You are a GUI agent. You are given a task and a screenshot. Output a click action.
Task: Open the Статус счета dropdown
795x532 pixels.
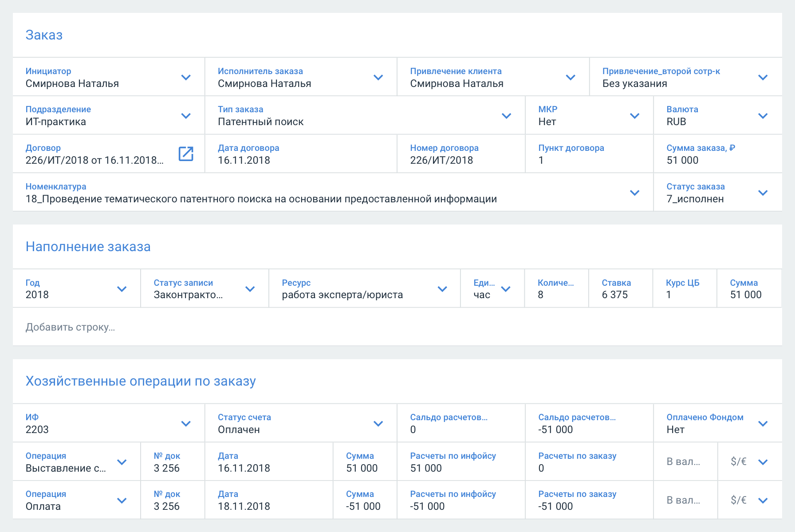pyautogui.click(x=378, y=423)
